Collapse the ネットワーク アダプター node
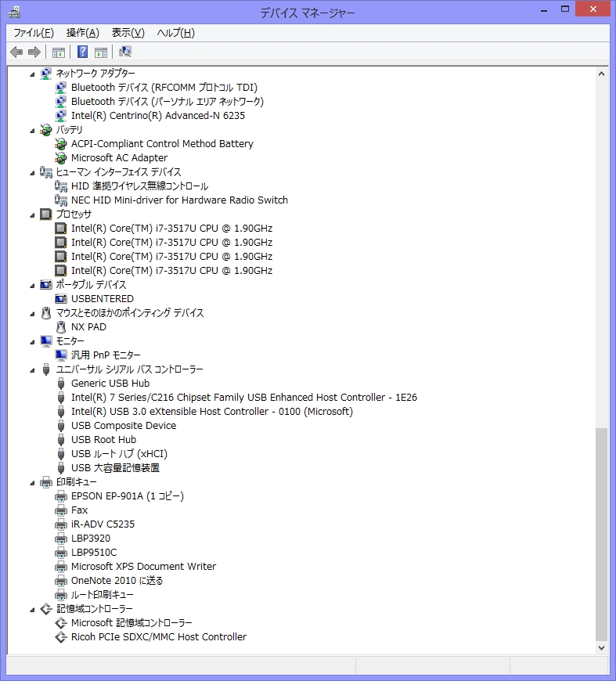This screenshot has height=681, width=616. (x=32, y=74)
